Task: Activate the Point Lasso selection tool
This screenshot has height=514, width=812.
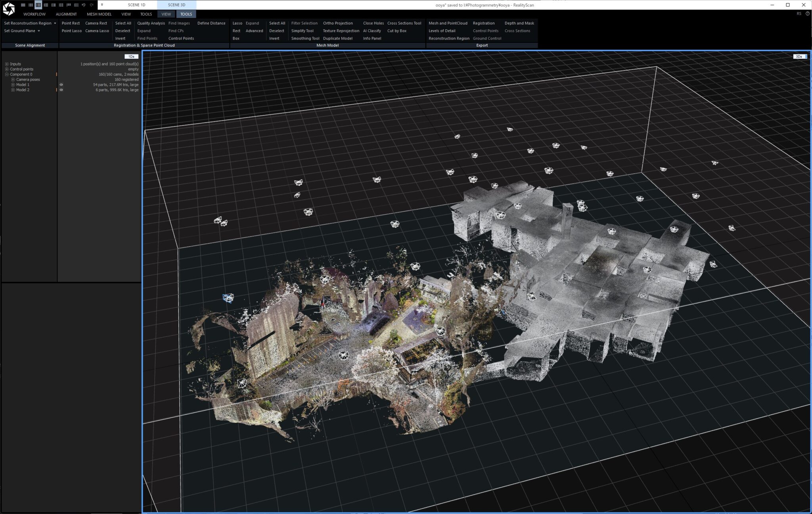Action: pyautogui.click(x=71, y=31)
